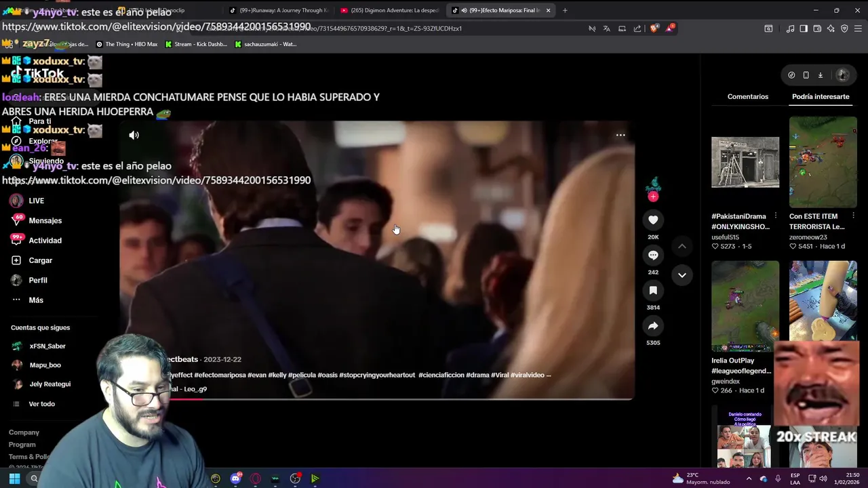Open the profile avatar in top pill
The width and height of the screenshot is (868, 488).
coord(843,75)
